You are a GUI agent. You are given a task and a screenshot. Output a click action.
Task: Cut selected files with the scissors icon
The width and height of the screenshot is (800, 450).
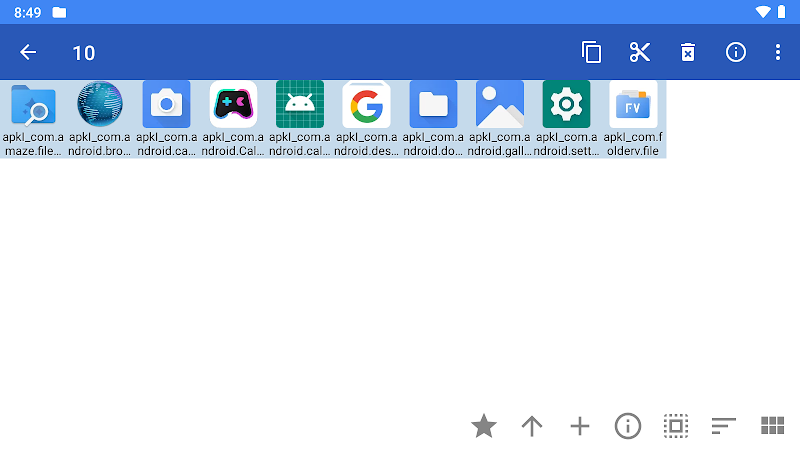tap(640, 53)
